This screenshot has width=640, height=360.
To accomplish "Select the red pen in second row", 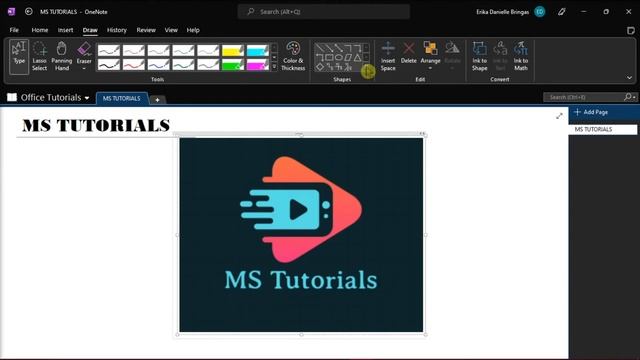I will pyautogui.click(x=134, y=64).
